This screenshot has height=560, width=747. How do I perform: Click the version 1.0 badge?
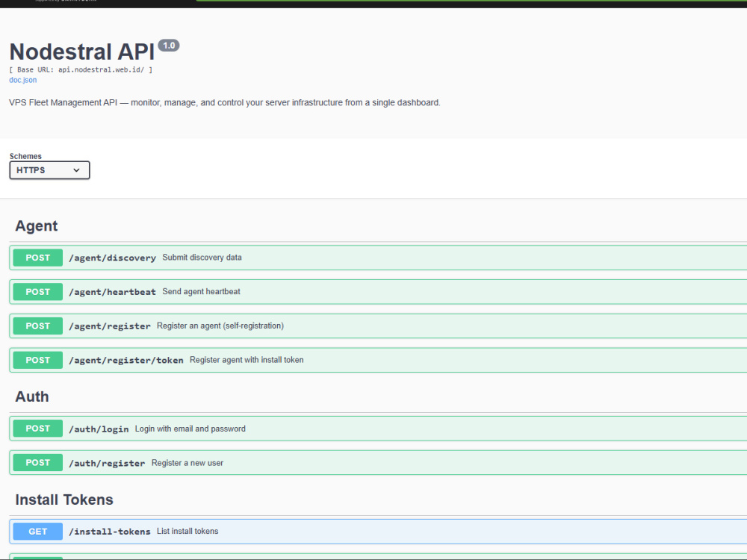[169, 46]
